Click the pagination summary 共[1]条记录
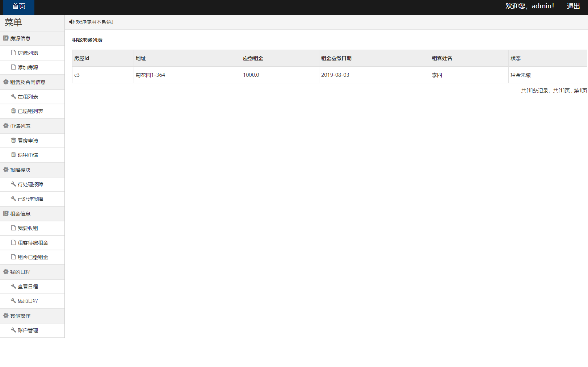 tap(535, 91)
